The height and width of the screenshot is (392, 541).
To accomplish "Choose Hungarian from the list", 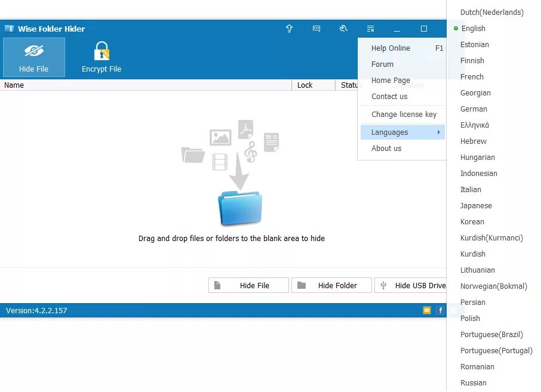I will tap(477, 157).
